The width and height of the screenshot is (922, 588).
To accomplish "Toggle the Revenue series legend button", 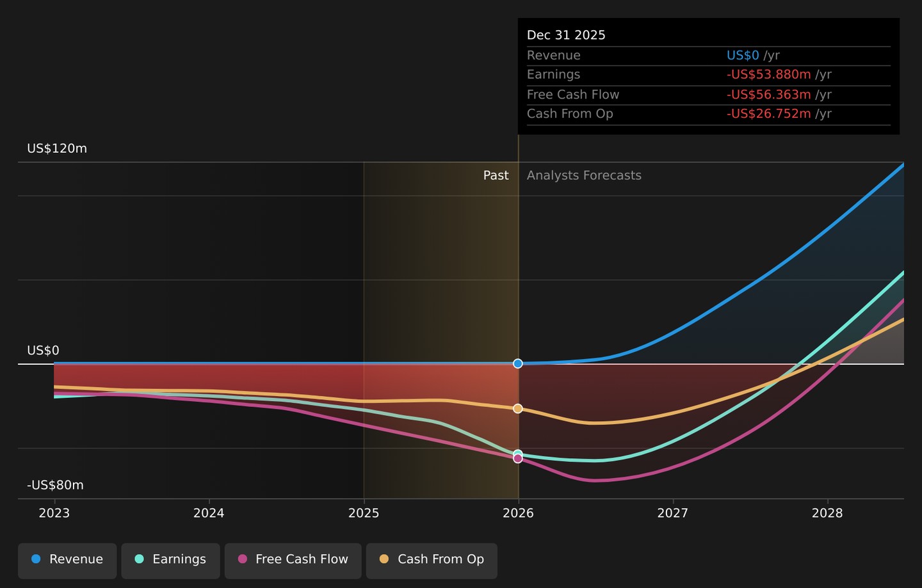I will pos(67,560).
